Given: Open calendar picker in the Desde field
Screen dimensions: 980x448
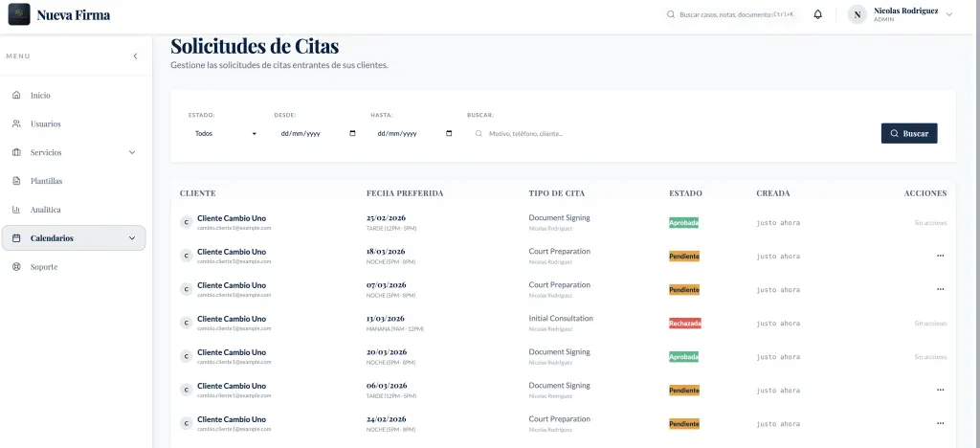Looking at the screenshot, I should pyautogui.click(x=352, y=133).
